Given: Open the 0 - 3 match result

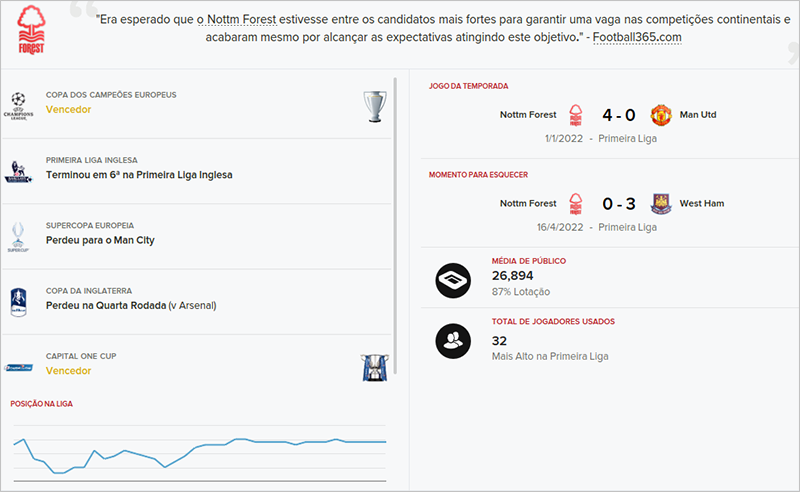Looking at the screenshot, I should [x=617, y=204].
